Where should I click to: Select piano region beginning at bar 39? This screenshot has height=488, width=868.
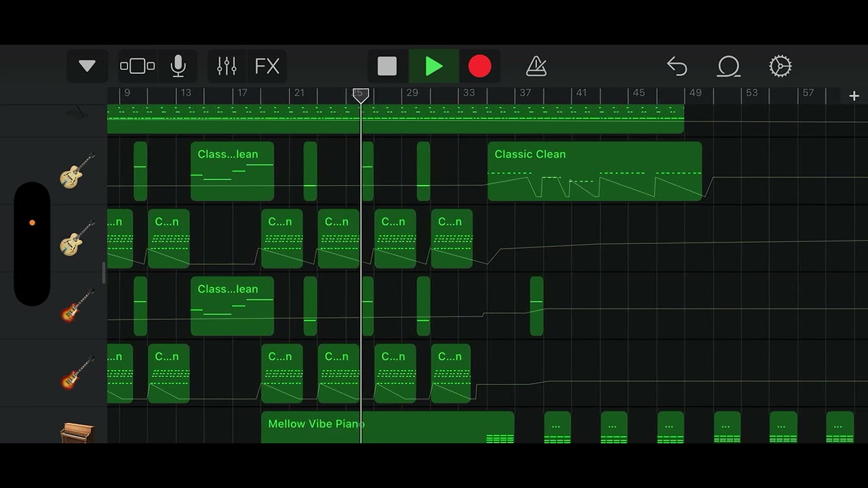557,428
